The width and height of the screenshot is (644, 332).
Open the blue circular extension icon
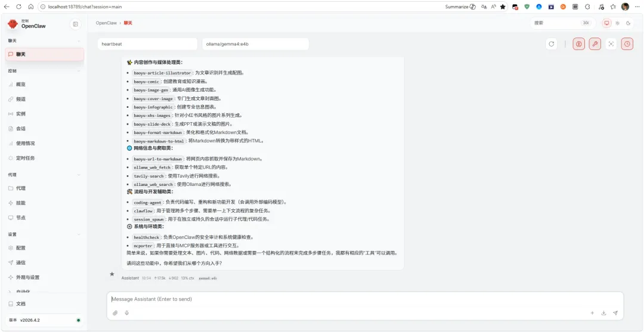point(539,7)
